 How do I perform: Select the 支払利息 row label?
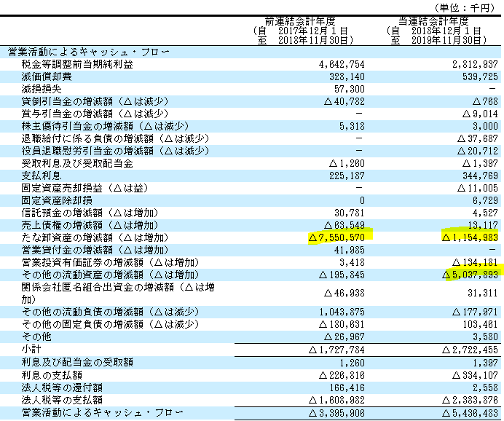click(42, 176)
